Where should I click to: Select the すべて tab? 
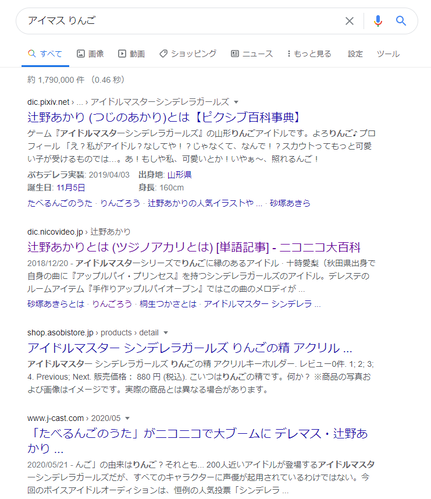coord(45,54)
